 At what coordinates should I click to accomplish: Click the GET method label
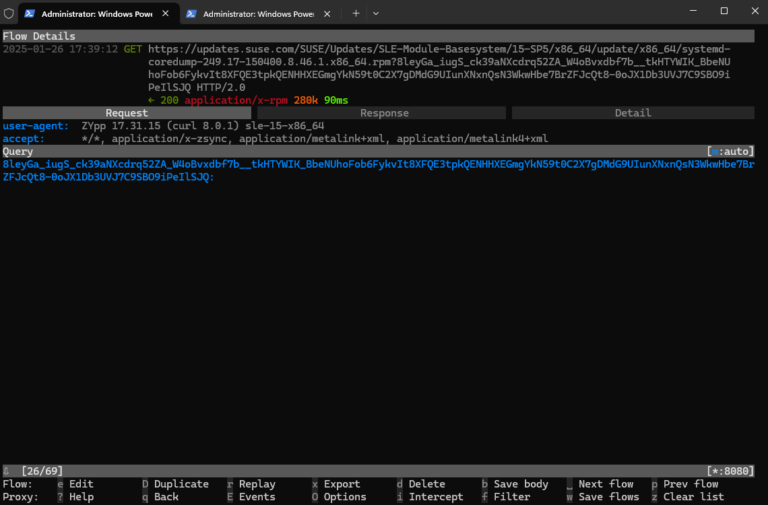(133, 49)
